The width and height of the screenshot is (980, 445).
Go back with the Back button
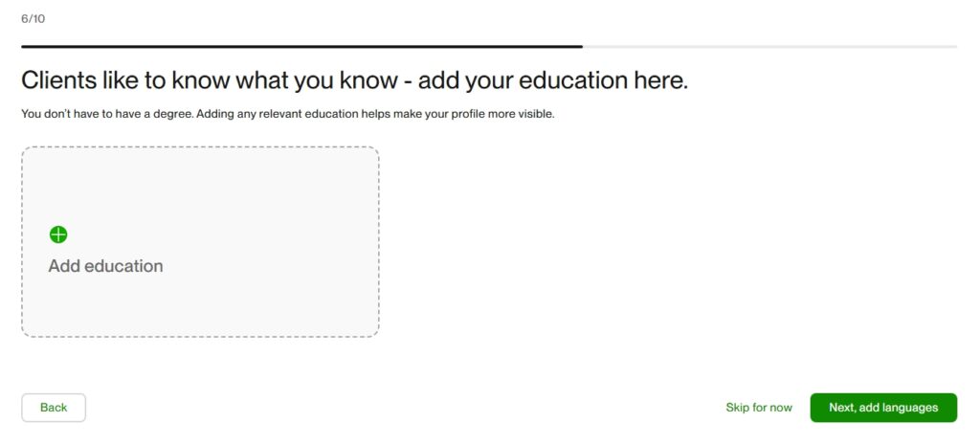pos(54,408)
